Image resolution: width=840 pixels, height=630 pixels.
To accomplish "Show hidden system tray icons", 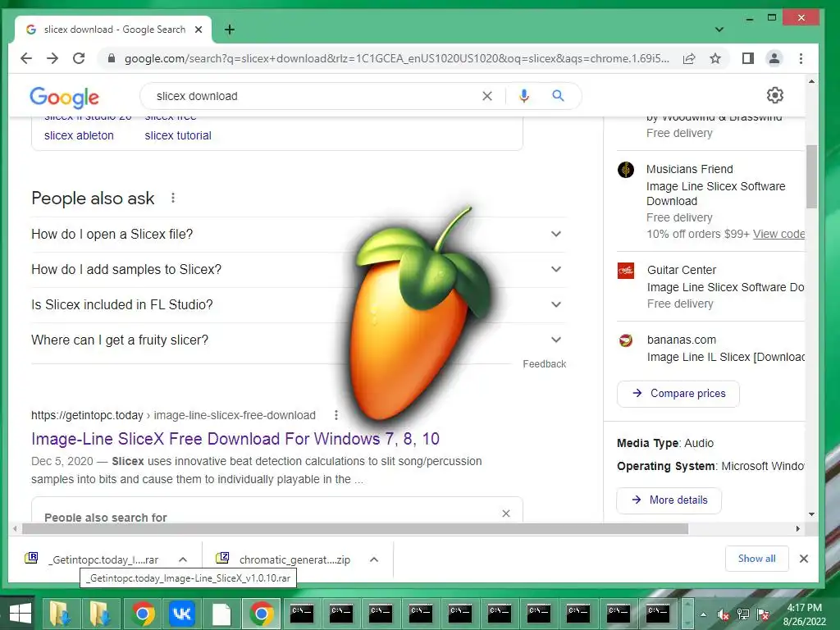I will pos(703,614).
